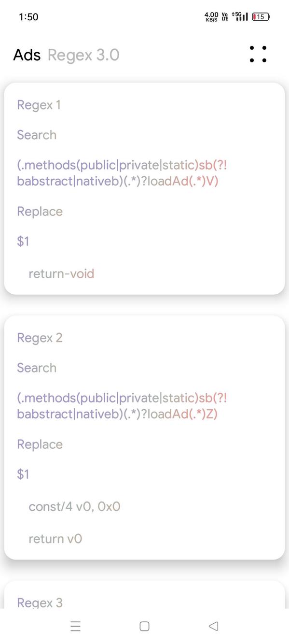The image size is (289, 644).
Task: Tap the const/4 v0, 0x0 line
Action: (75, 506)
